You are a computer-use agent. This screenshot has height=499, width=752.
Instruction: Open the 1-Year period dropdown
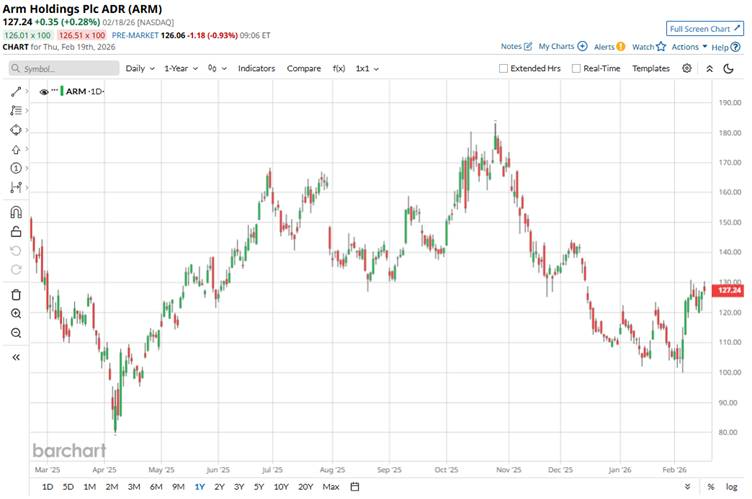click(x=181, y=69)
